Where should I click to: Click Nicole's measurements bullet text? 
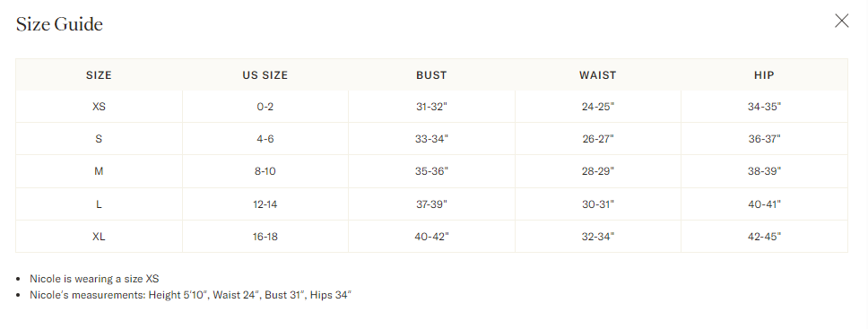coord(190,295)
